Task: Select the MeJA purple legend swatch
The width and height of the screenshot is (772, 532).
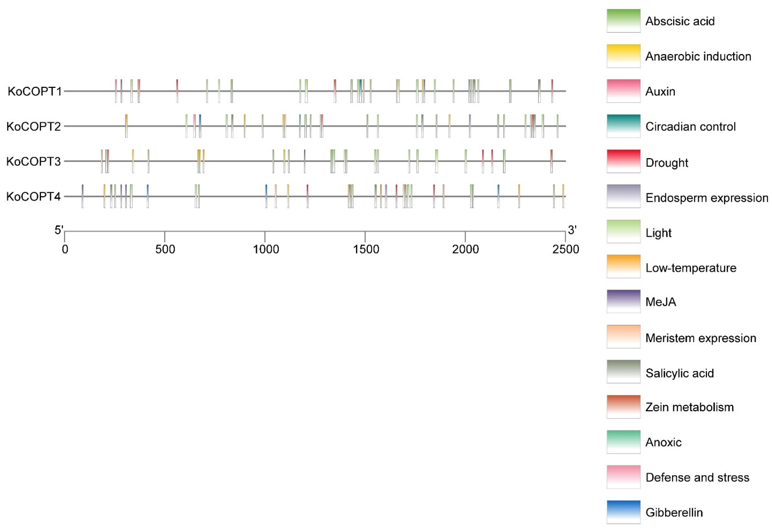Action: [x=623, y=301]
